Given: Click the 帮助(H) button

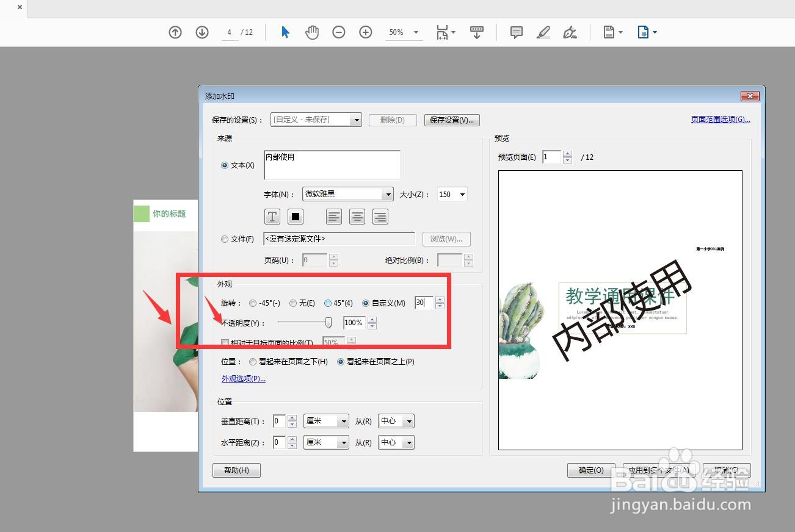Looking at the screenshot, I should (236, 470).
